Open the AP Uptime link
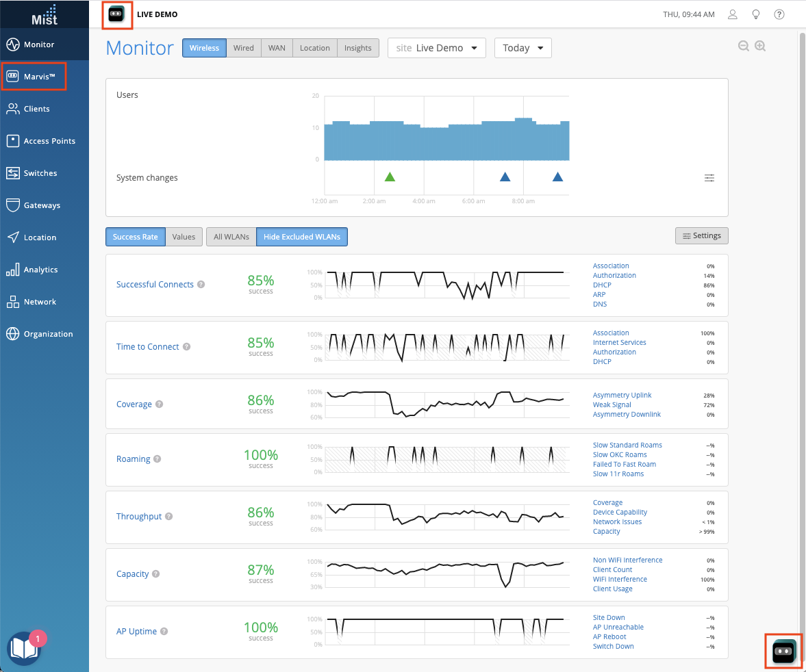Screen dimensions: 806x672 (x=136, y=632)
